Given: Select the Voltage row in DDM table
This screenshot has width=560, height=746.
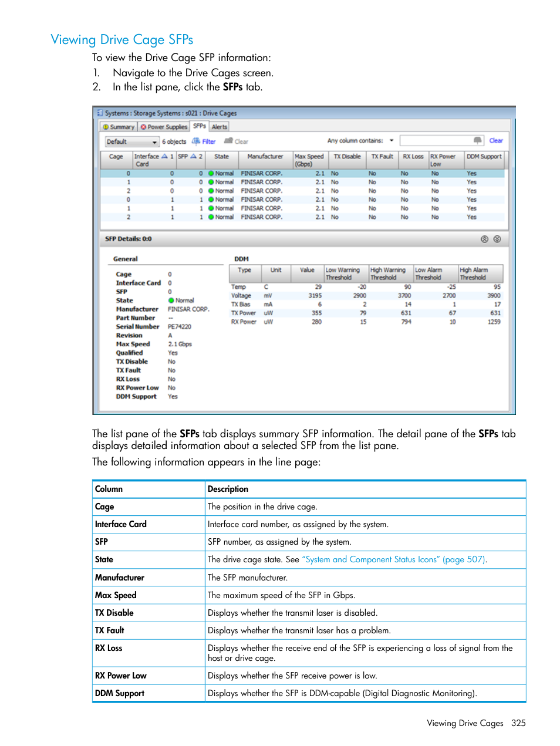Looking at the screenshot, I should point(366,296).
